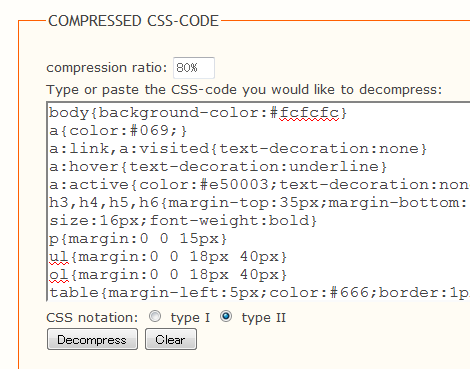470x369 pixels.
Task: Click the Decompress button
Action: [92, 339]
